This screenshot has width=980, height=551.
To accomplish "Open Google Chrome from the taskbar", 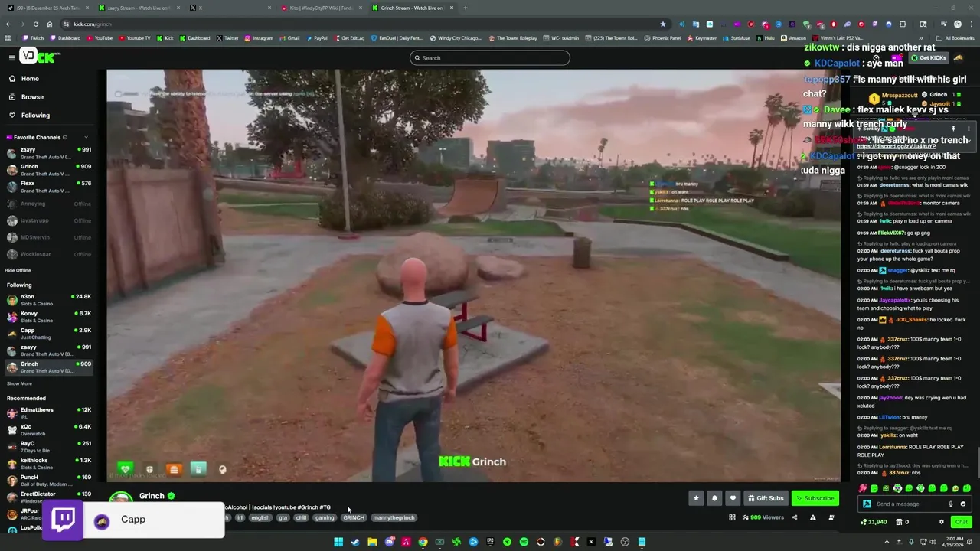I will pyautogui.click(x=423, y=542).
